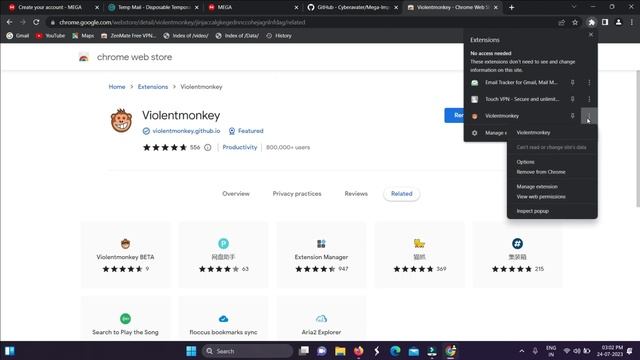Open floccus bookmarks sync card

tap(223, 319)
